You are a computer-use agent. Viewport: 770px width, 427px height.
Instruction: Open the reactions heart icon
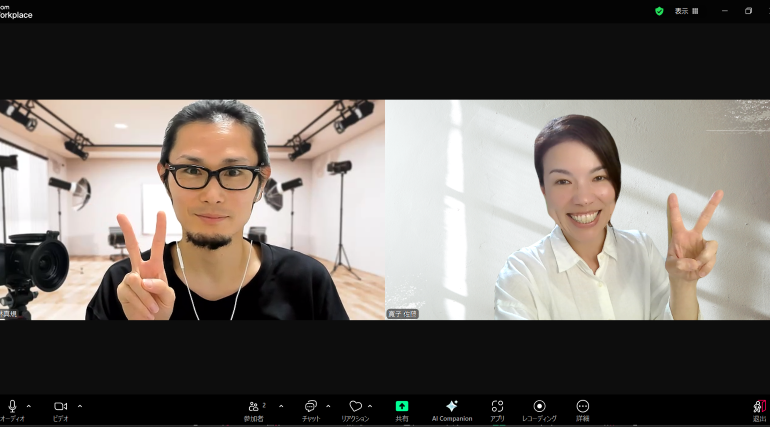pos(355,407)
